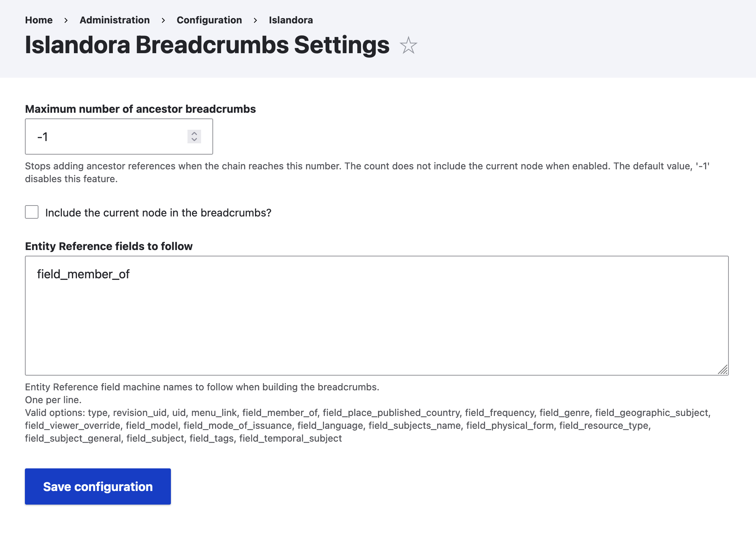The image size is (756, 534).
Task: Click the Islandora Breadcrumbs Settings page title
Action: click(x=207, y=45)
